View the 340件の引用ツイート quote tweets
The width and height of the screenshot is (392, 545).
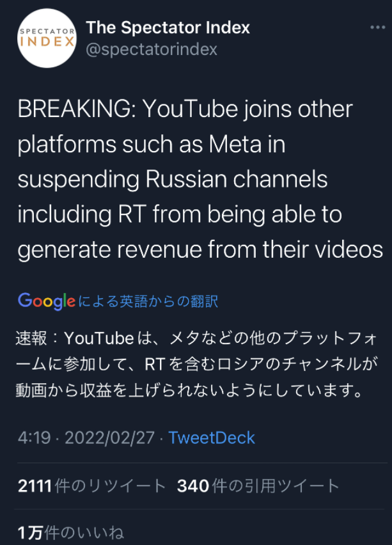click(258, 487)
